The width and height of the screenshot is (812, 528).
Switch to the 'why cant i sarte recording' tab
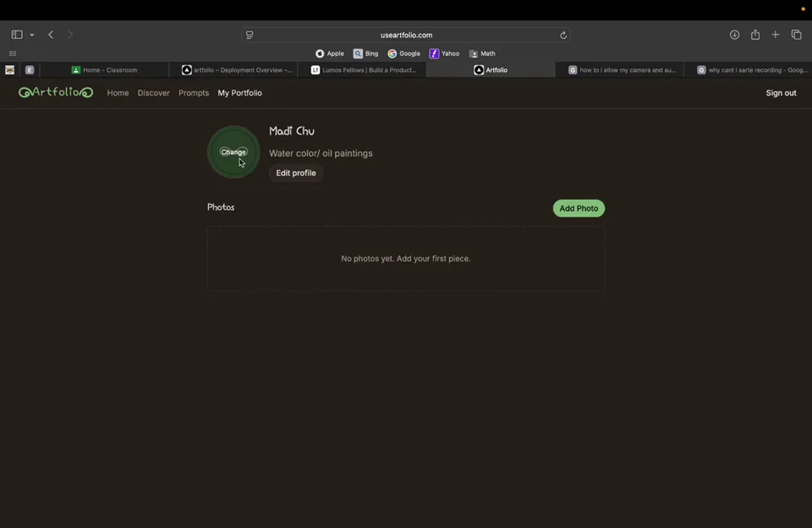pos(748,70)
